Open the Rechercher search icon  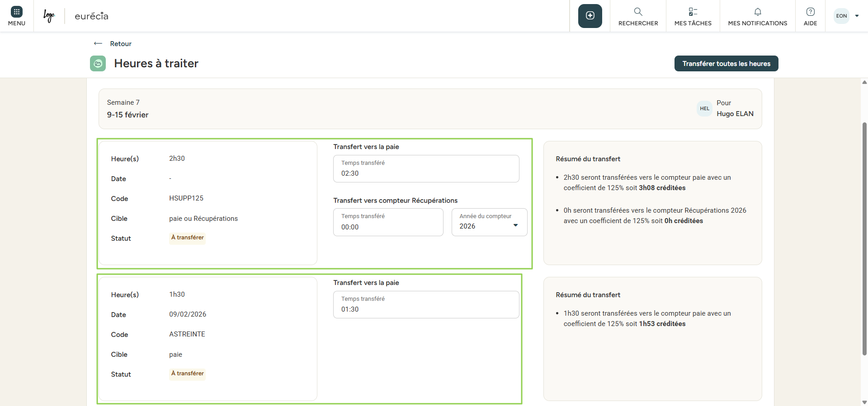638,12
